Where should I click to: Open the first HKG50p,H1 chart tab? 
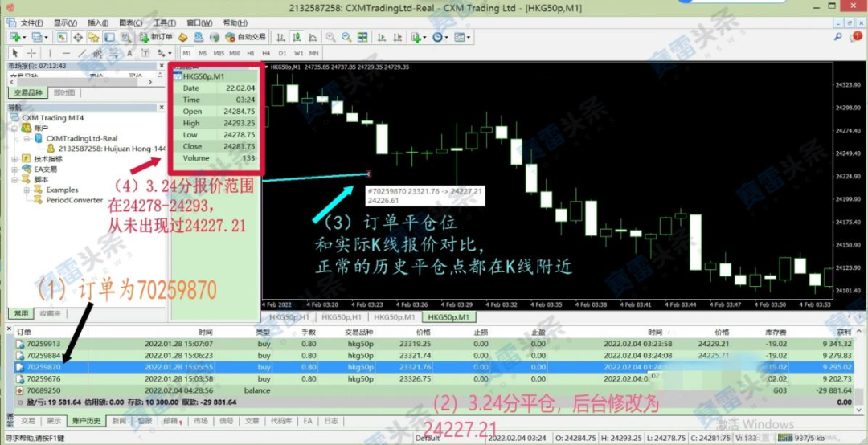point(288,317)
